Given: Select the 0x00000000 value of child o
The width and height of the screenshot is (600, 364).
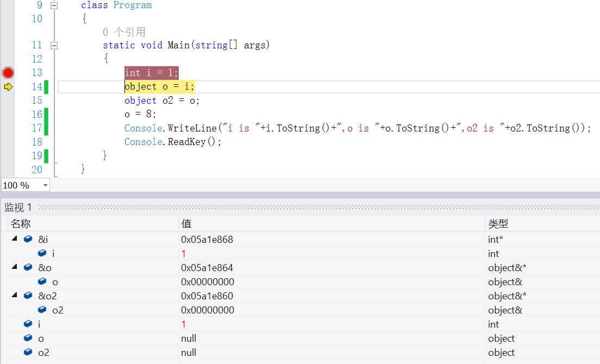Looking at the screenshot, I should (208, 282).
